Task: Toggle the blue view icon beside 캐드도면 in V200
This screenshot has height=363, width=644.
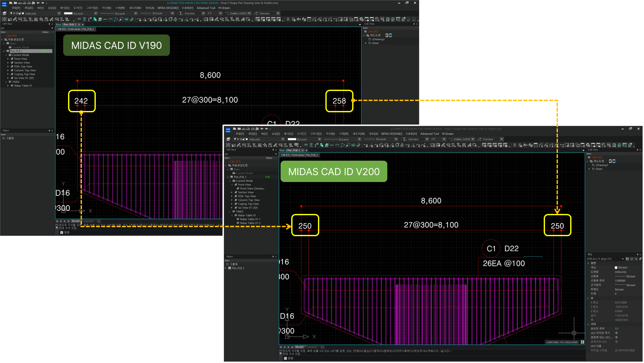Action: click(614, 161)
